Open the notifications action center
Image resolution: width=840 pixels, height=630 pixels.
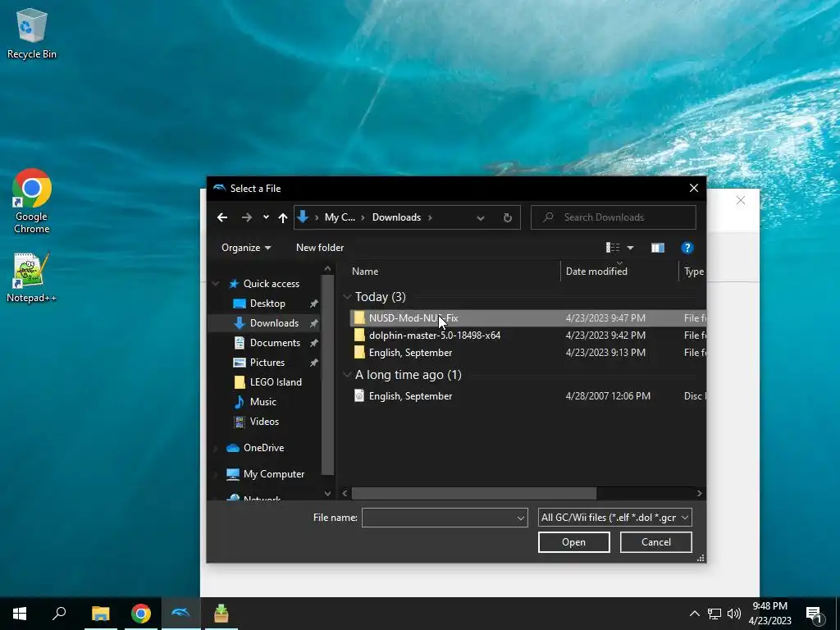click(815, 614)
